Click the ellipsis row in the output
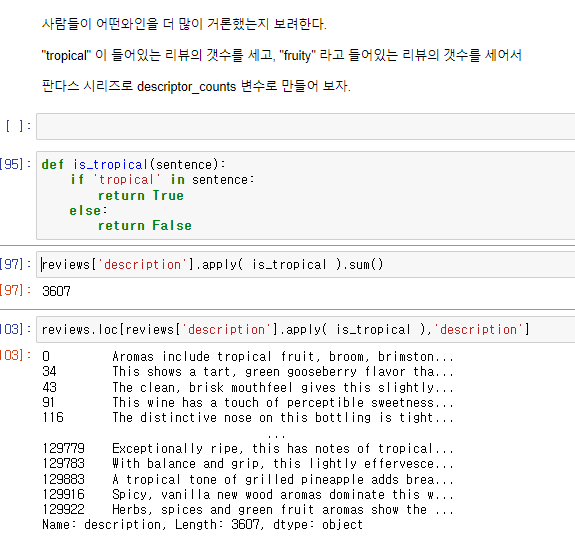575x548 pixels. point(276,435)
